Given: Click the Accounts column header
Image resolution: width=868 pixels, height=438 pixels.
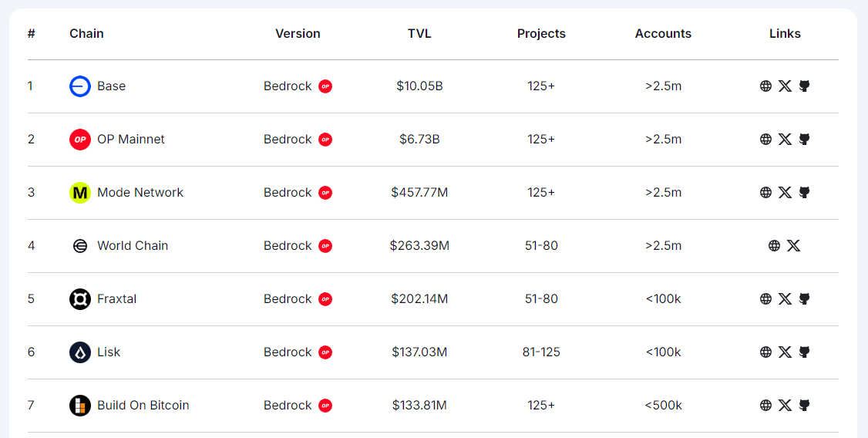Looking at the screenshot, I should click(x=663, y=33).
